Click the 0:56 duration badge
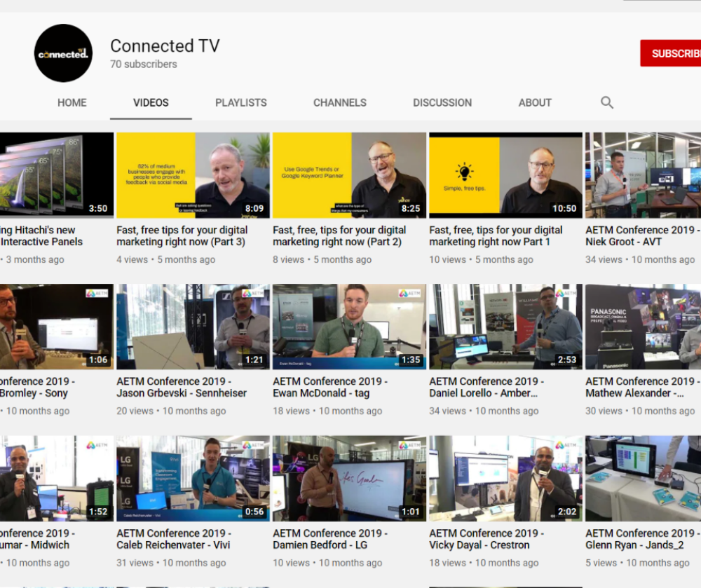Viewport: 701px width, 588px height. click(x=254, y=512)
